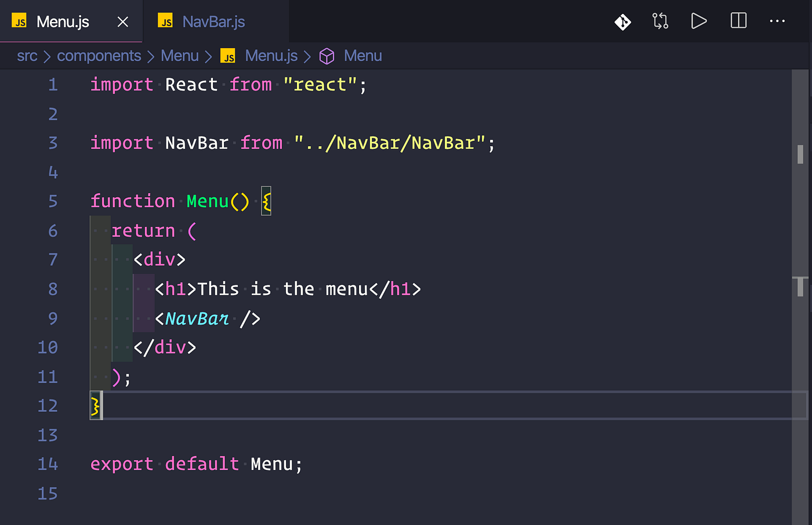The image size is (812, 525).
Task: Run the file using the play icon
Action: point(699,21)
